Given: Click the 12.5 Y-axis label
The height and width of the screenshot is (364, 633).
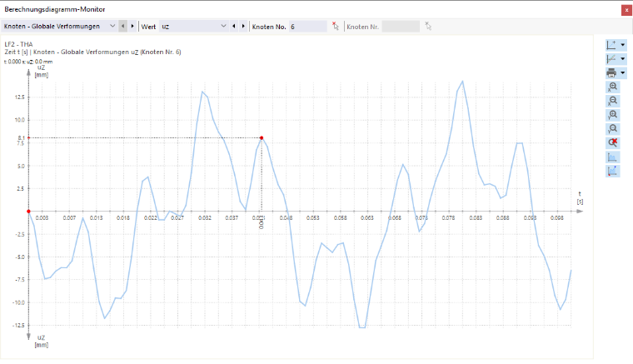Looking at the screenshot, I should 20,97.
